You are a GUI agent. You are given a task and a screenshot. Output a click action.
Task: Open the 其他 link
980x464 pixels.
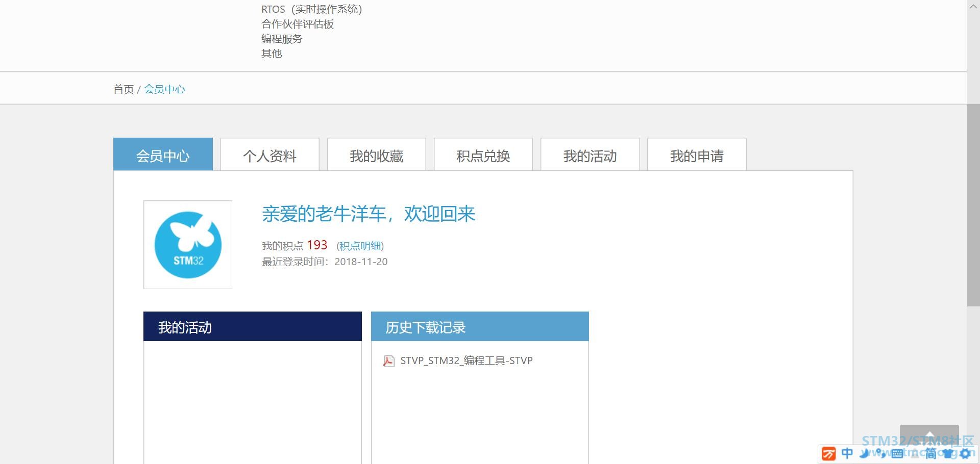point(272,54)
